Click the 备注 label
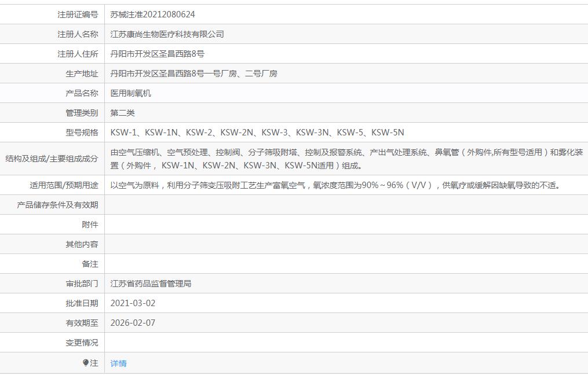 point(90,264)
